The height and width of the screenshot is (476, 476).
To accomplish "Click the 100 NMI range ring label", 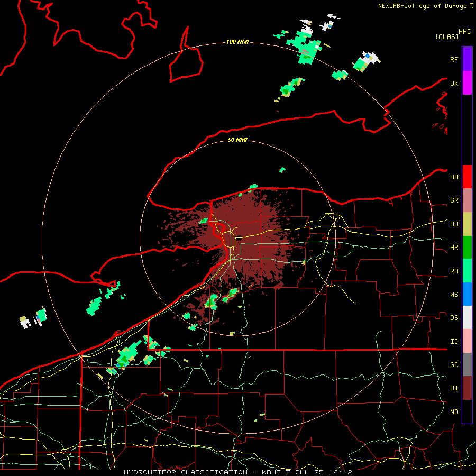I will tap(237, 42).
